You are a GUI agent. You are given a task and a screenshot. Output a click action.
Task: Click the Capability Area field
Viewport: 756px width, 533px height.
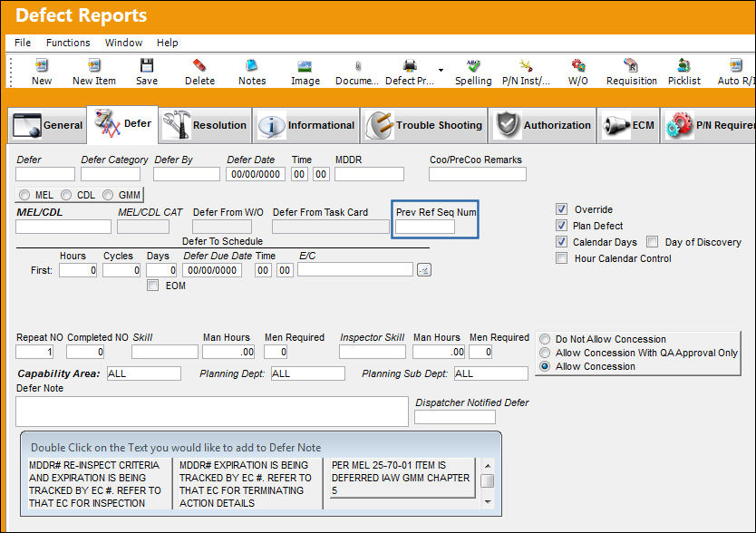tap(144, 373)
